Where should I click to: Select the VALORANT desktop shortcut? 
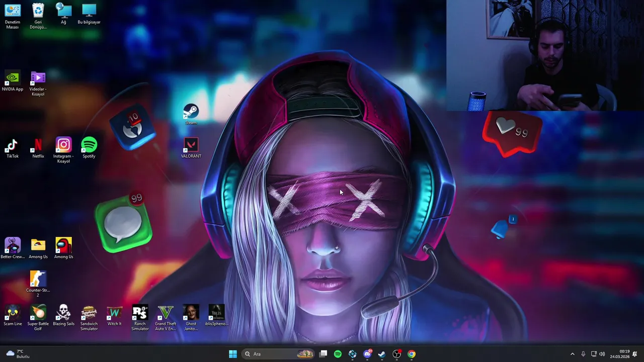click(x=191, y=148)
